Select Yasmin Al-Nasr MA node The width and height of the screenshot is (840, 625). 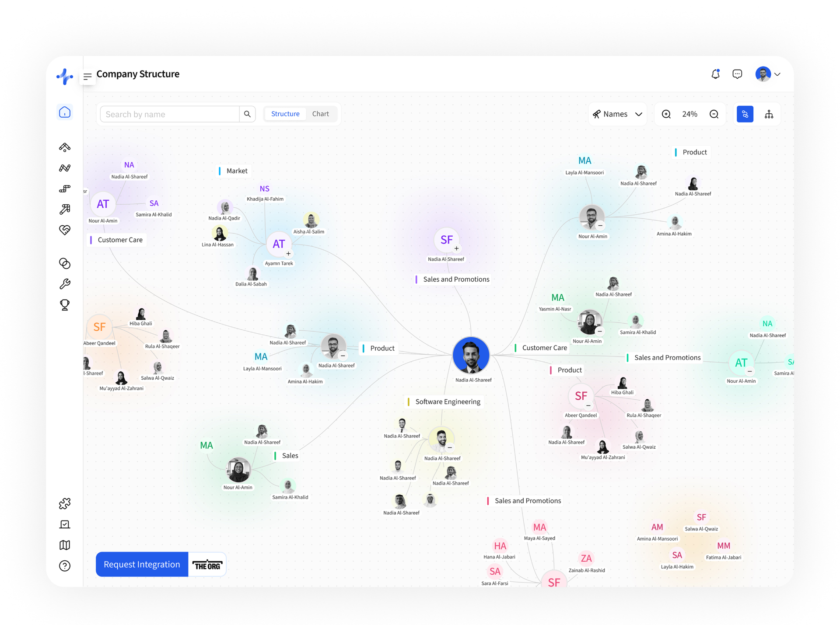557,298
